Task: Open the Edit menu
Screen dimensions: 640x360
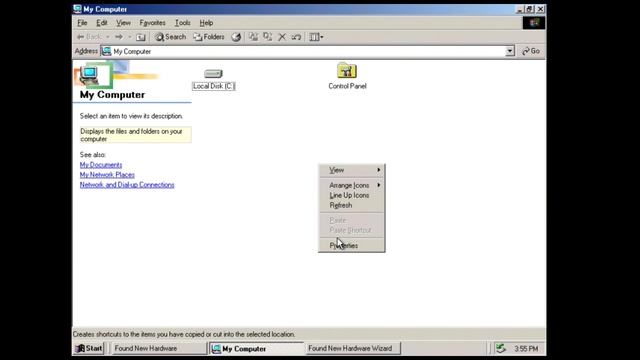Action: pyautogui.click(x=102, y=23)
